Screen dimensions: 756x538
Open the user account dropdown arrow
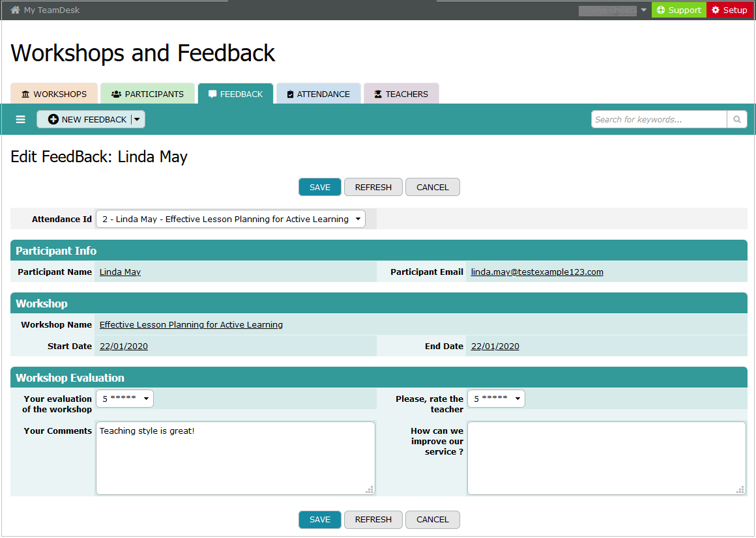pos(644,10)
